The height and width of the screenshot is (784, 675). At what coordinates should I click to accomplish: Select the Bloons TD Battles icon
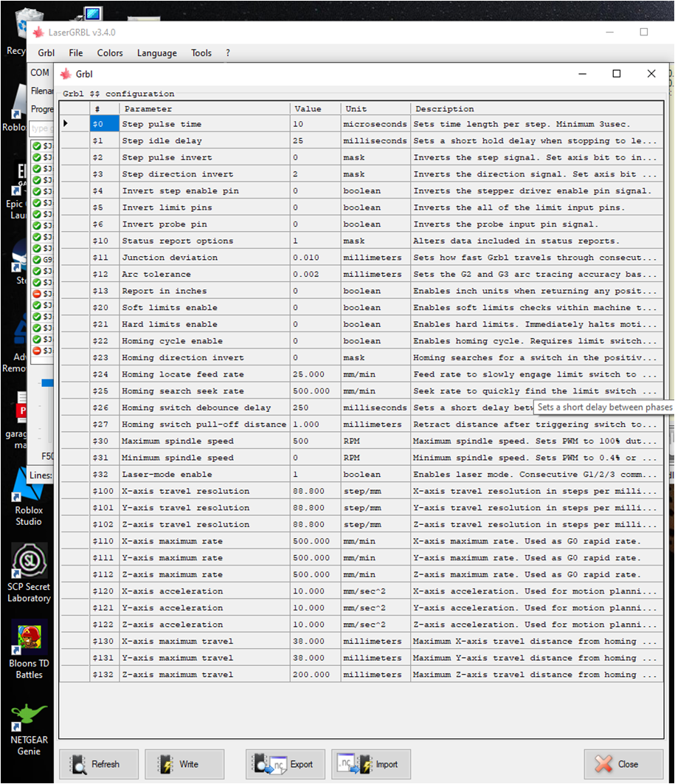click(29, 650)
